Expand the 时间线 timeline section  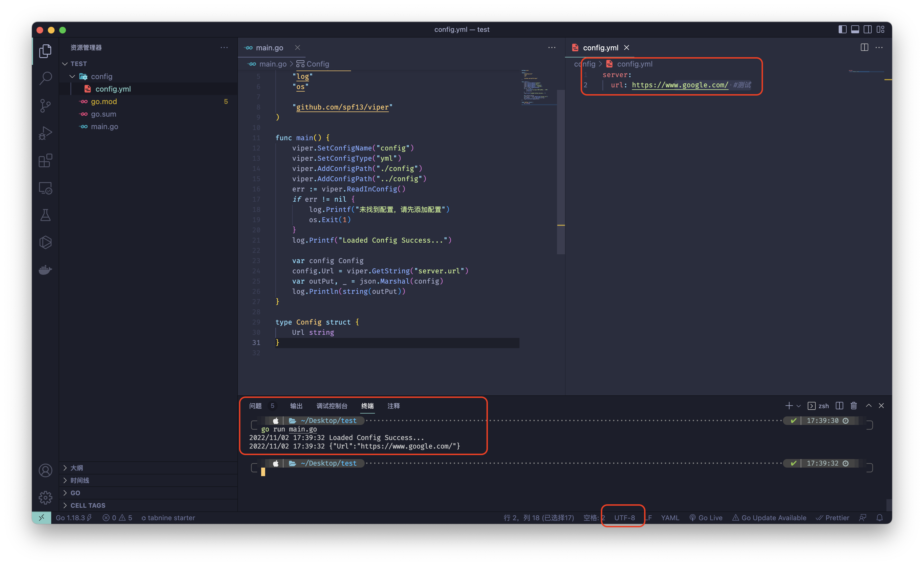(x=148, y=480)
